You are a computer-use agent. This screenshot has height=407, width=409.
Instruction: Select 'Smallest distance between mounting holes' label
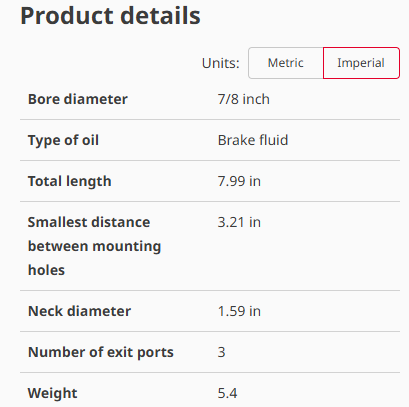click(94, 246)
